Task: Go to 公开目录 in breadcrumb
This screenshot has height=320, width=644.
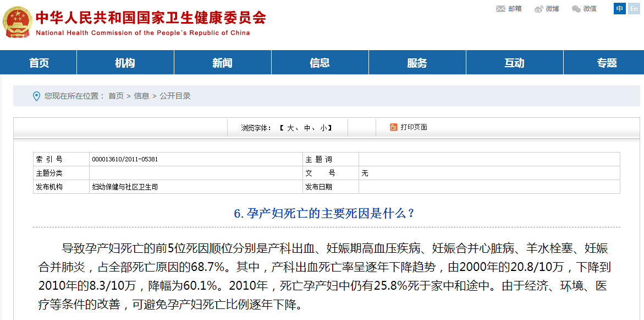Action: click(x=175, y=96)
